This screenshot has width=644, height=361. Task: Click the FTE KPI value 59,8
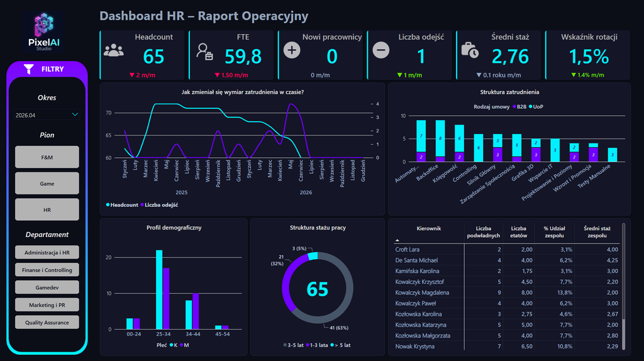pos(243,56)
